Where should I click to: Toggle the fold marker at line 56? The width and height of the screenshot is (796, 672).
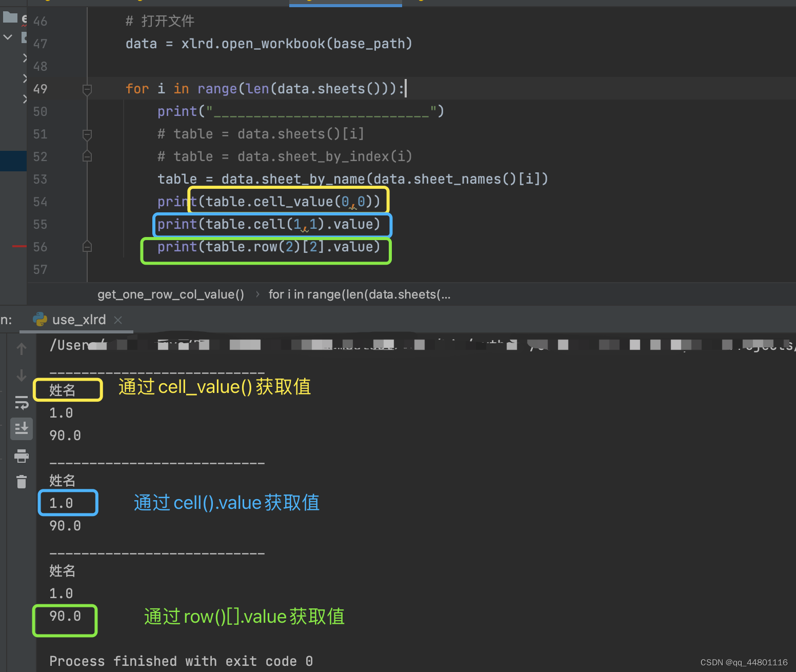click(87, 246)
